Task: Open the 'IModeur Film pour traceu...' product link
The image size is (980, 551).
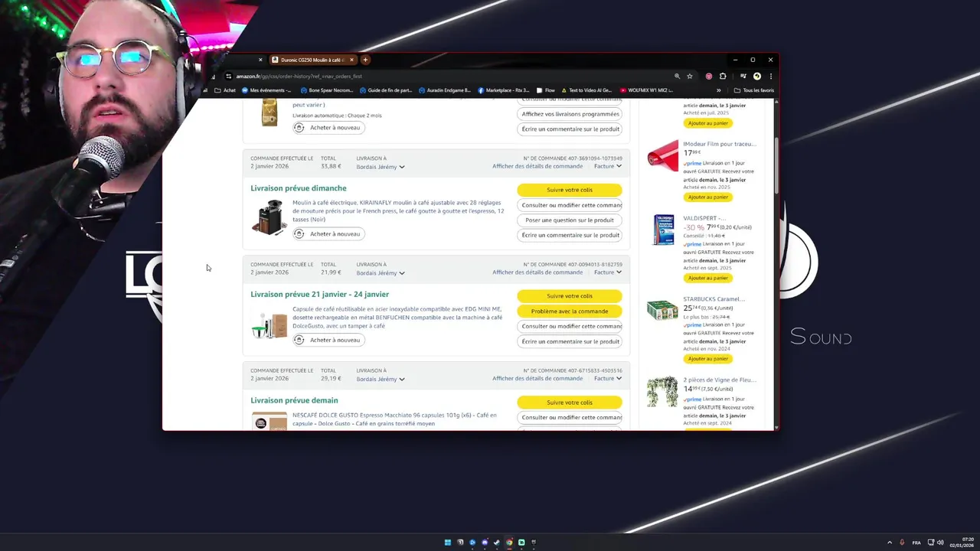Action: click(x=720, y=144)
